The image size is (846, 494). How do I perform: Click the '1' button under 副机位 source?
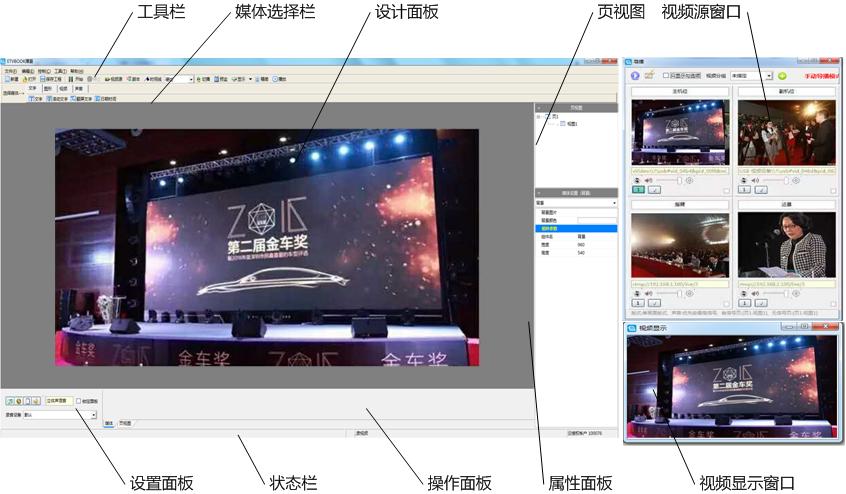pos(744,190)
